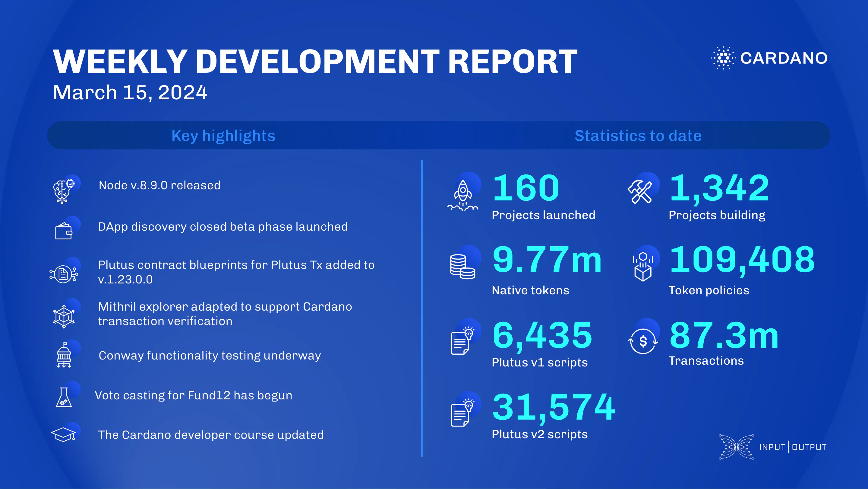Click the graduation cap icon for developer course
This screenshot has width=868, height=489.
[64, 435]
